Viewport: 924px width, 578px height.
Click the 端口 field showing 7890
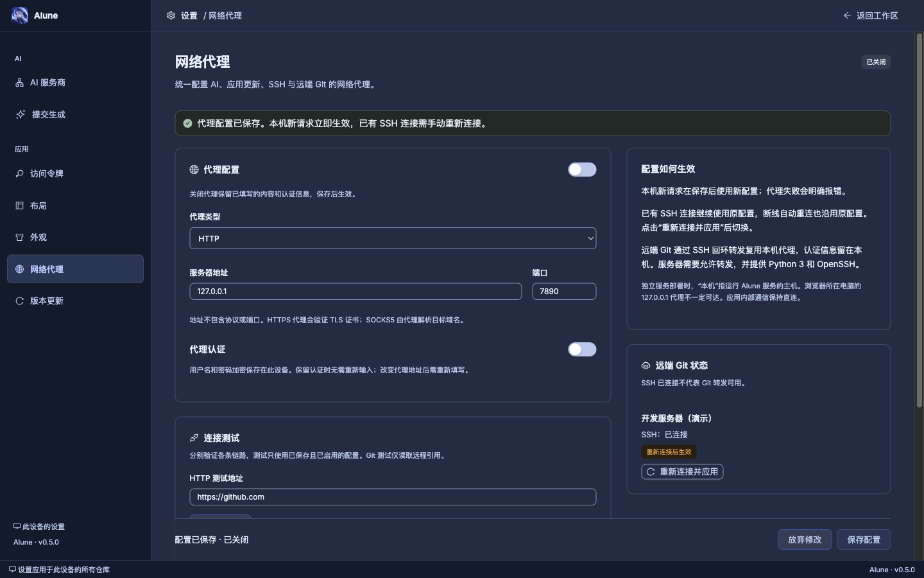pos(564,291)
